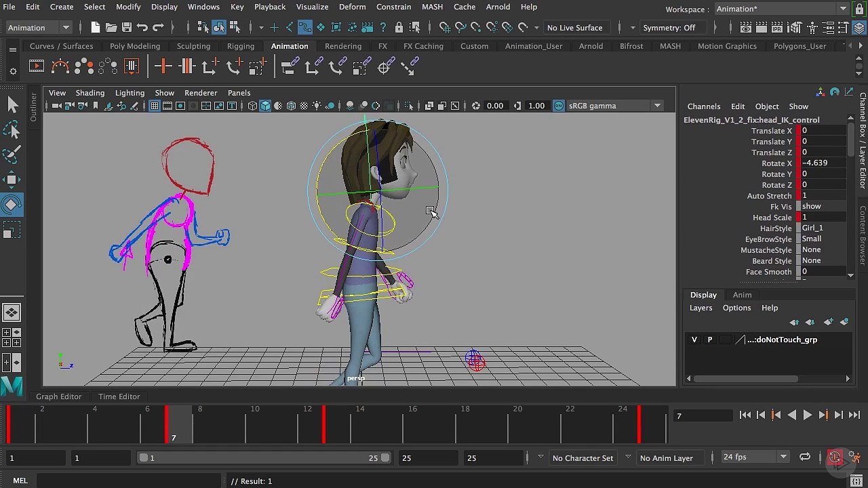This screenshot has height=488, width=868.
Task: Click the New Scene icon
Action: (x=96, y=28)
